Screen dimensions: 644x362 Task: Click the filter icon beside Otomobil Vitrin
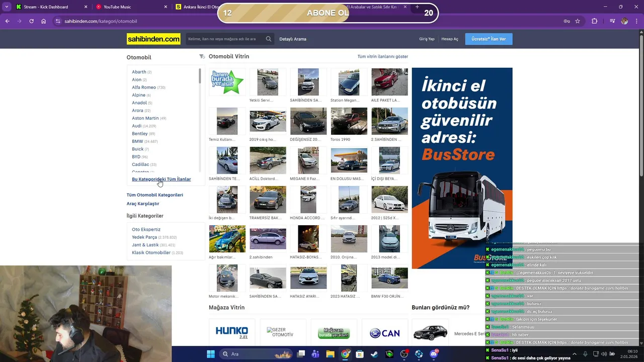202,56
